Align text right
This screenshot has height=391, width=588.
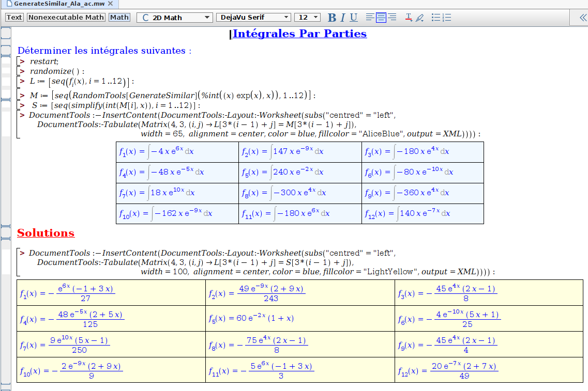[x=392, y=17]
